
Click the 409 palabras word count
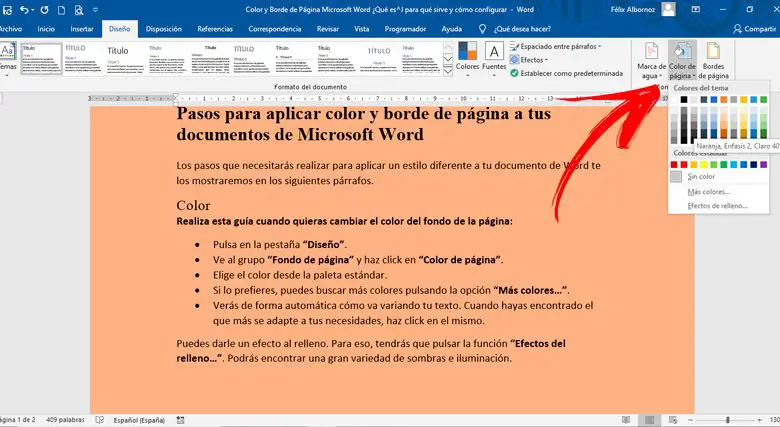(65, 420)
